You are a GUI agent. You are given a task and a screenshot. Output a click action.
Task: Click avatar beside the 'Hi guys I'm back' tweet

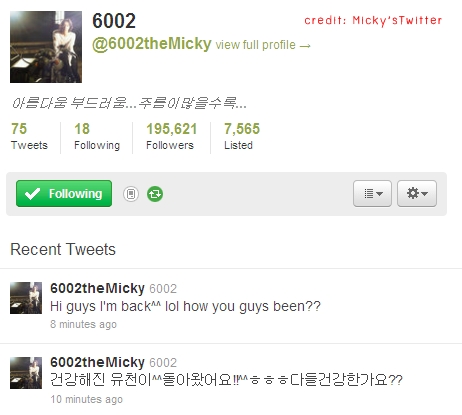click(x=26, y=298)
